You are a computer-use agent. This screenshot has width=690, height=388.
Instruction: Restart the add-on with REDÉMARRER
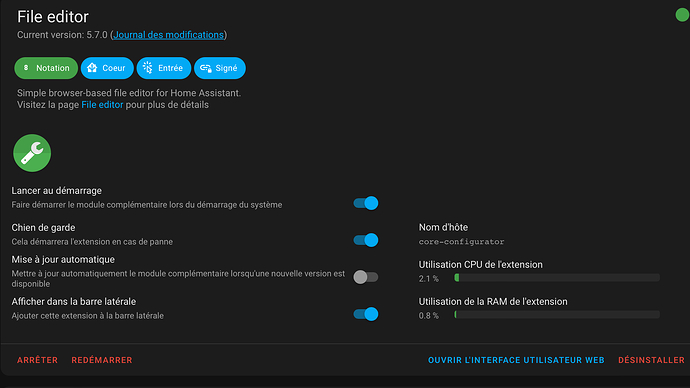[x=102, y=360]
